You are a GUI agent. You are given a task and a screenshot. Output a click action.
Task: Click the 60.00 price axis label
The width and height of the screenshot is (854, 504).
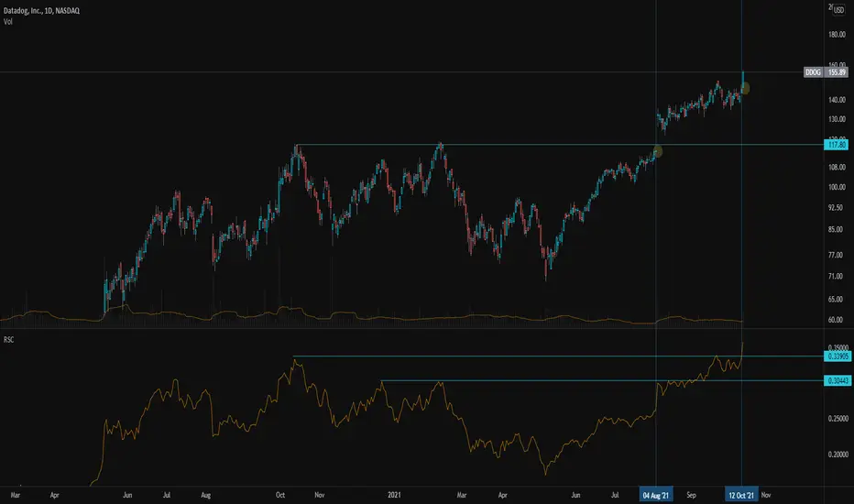tap(836, 320)
